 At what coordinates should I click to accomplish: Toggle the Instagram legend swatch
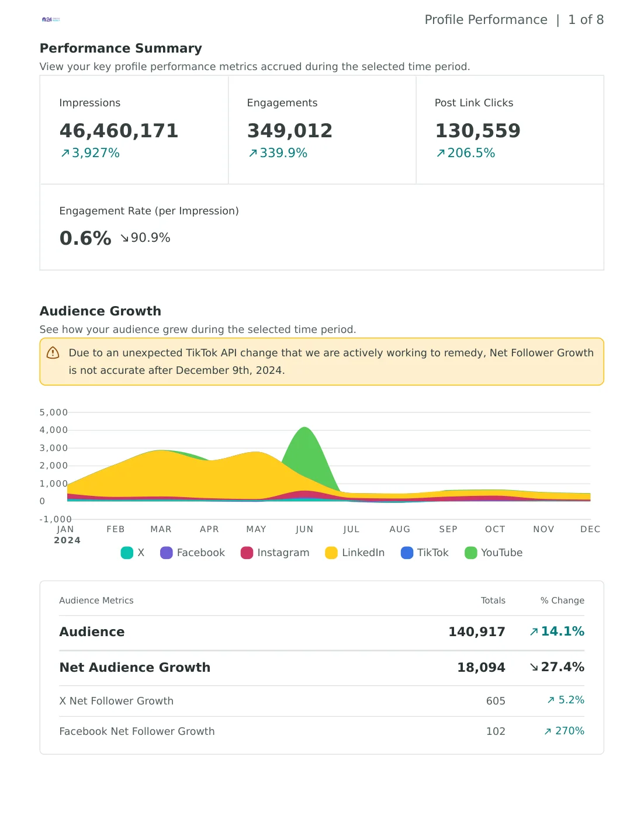point(247,553)
